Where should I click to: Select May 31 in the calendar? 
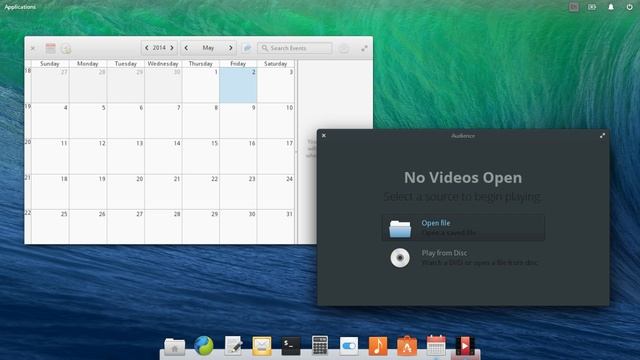click(276, 227)
